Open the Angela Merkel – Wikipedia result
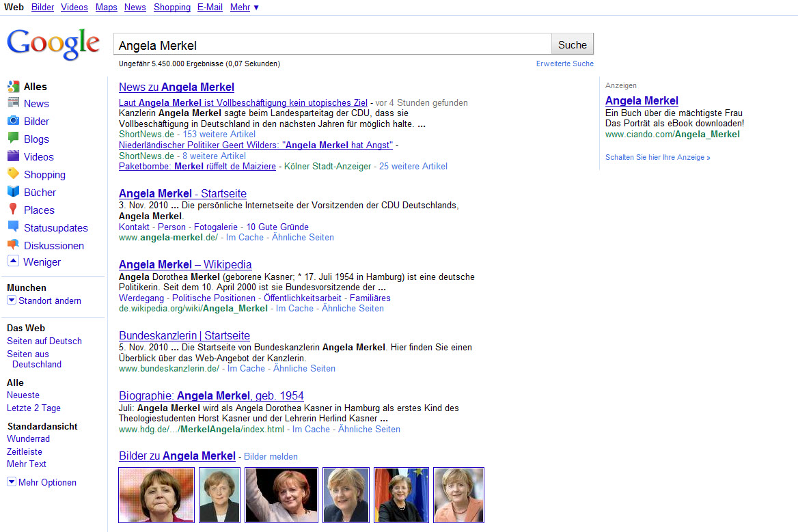Screen dimensions: 798x532 (185, 264)
